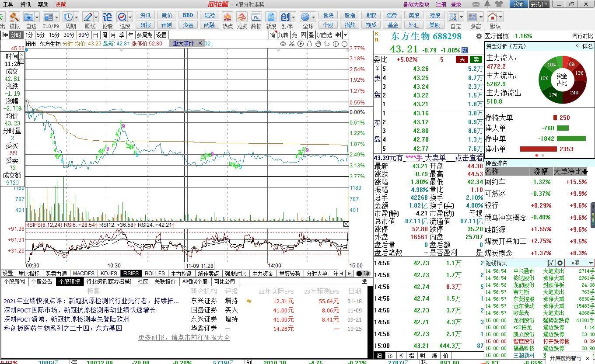
Task: Click the hand pan tool in chart toolbar
Action: coord(318,44)
